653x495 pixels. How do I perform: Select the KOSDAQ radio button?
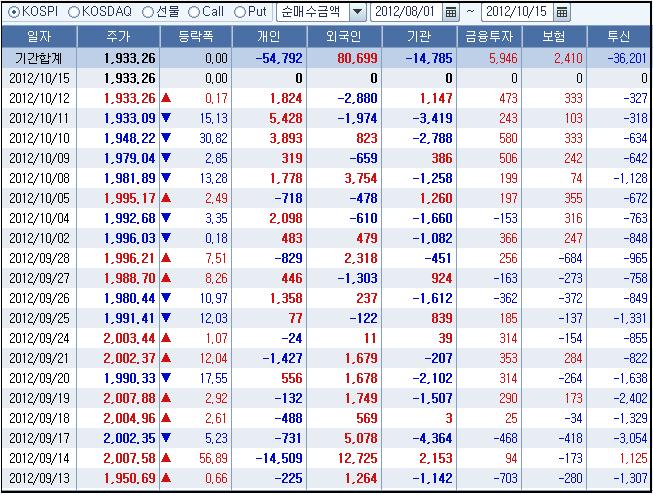pos(74,12)
